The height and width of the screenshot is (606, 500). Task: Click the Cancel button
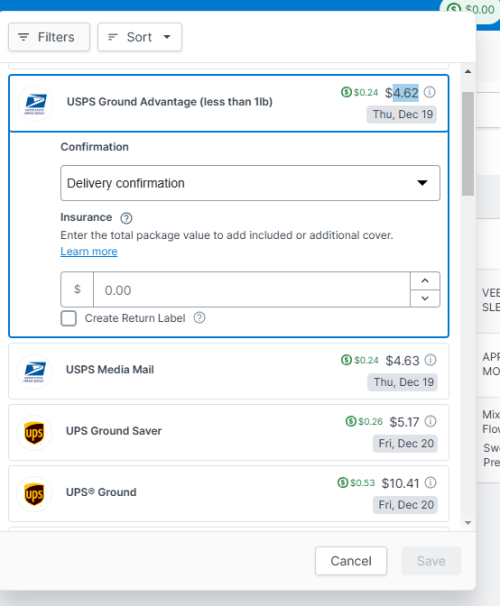click(x=351, y=561)
